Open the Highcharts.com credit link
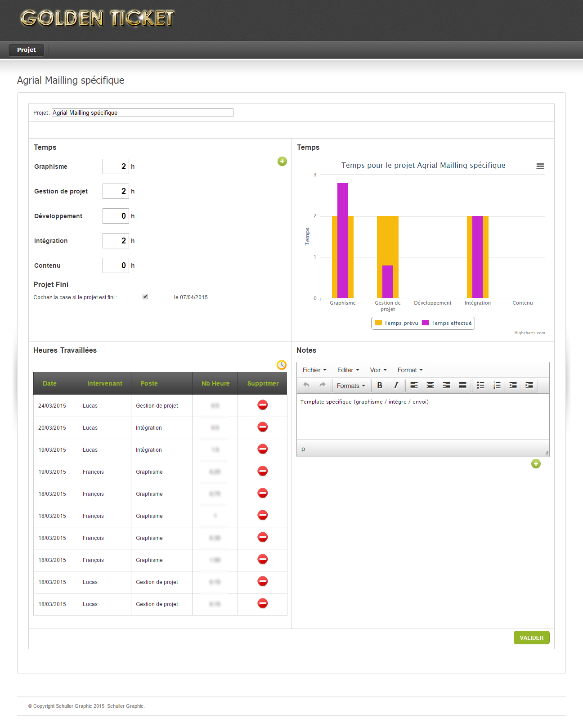Viewport: 583px width, 728px height. coord(529,333)
